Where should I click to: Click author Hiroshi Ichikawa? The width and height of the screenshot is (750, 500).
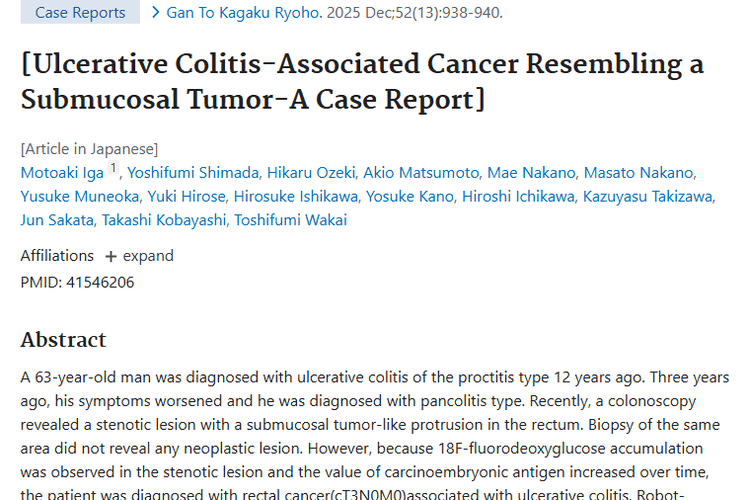tap(516, 196)
